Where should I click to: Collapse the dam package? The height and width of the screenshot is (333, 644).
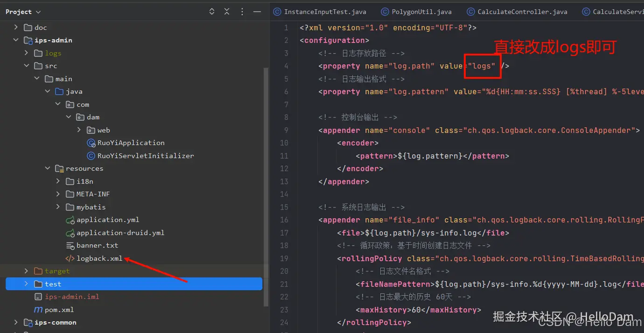click(x=69, y=117)
